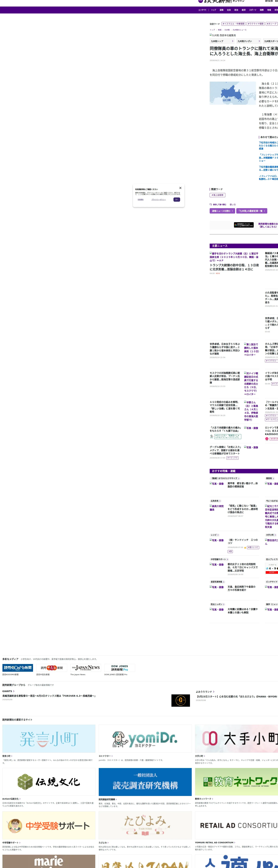
Task: Open the 世界卓球、日本女子５５年ぶり article
Action: pos(225,349)
